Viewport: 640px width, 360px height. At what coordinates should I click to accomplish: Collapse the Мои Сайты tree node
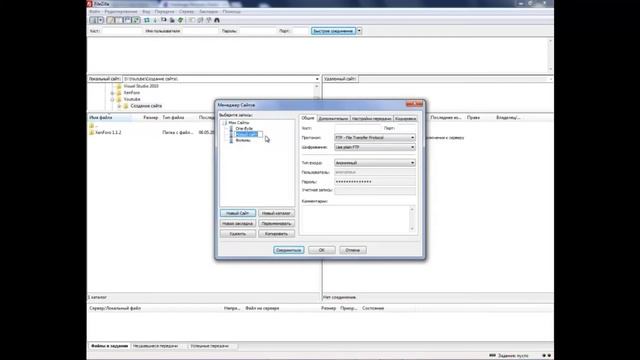pos(224,123)
